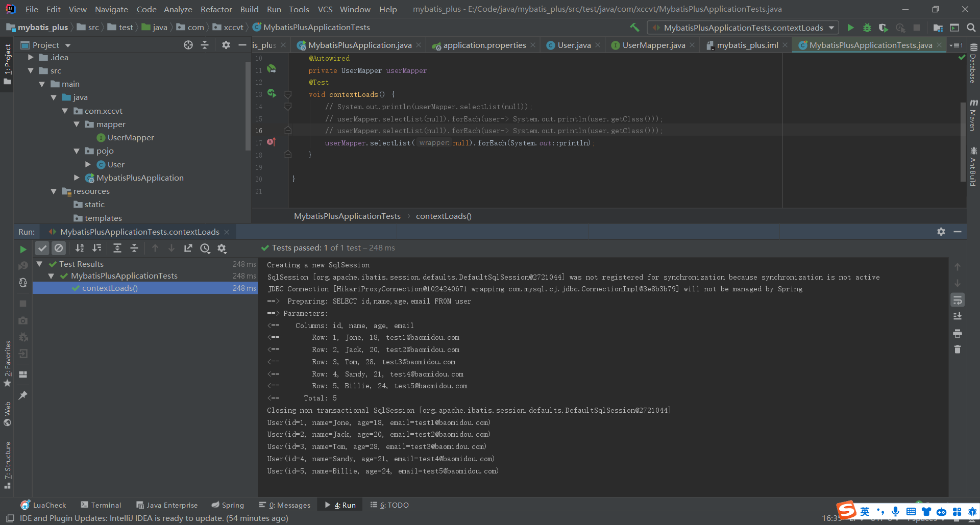Open test history clock icon
The width and height of the screenshot is (980, 525).
coord(205,248)
